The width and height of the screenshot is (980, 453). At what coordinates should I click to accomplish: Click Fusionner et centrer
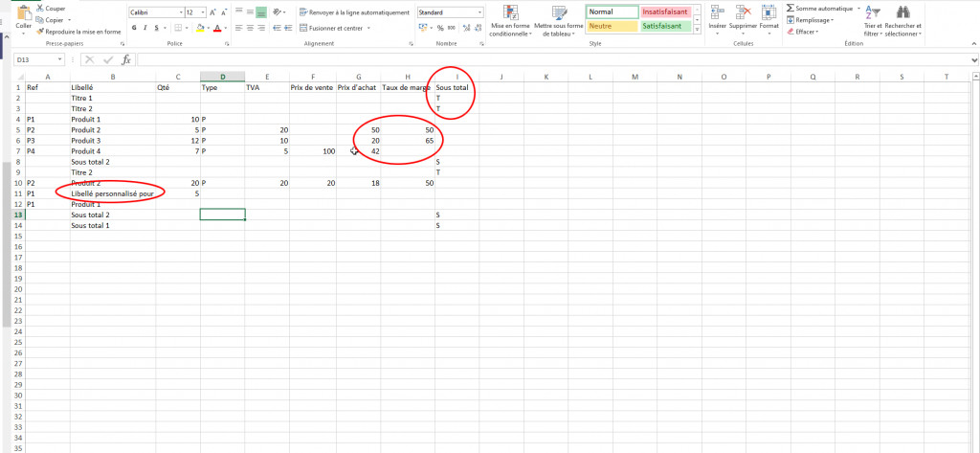(331, 28)
